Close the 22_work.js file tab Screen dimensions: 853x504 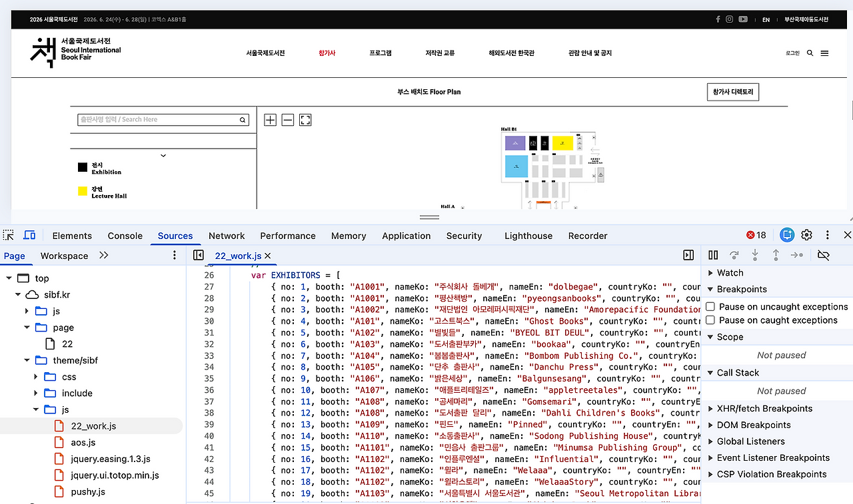coord(268,256)
